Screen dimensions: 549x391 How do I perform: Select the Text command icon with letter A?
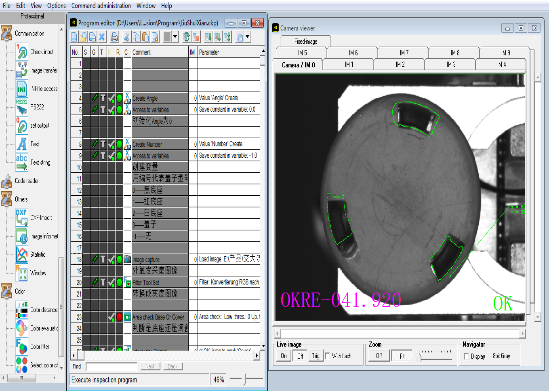(22, 144)
